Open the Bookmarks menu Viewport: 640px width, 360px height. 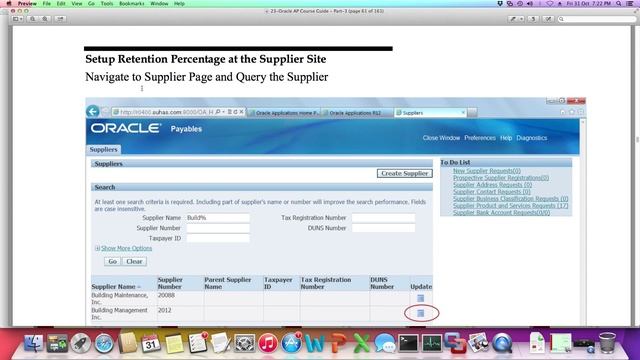click(132, 3)
